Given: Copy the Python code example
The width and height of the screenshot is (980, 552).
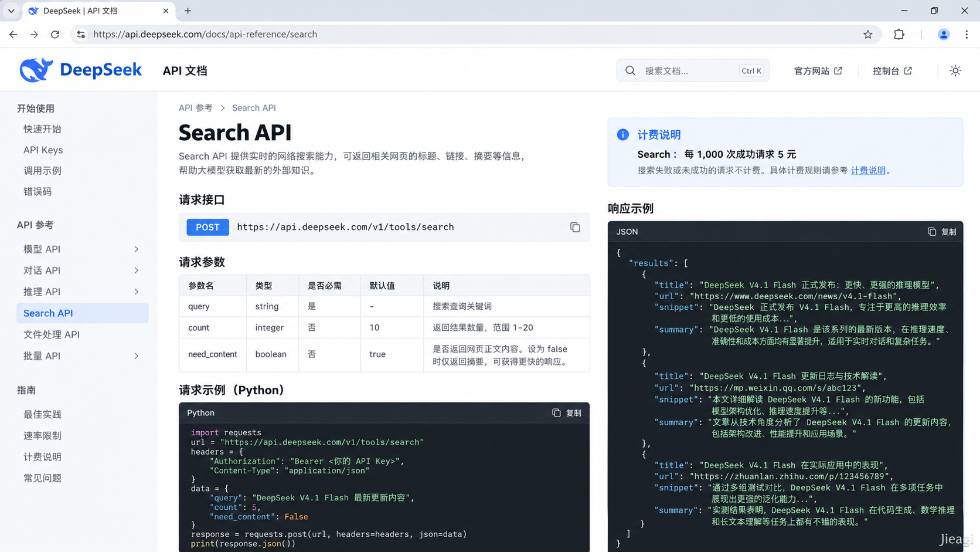Looking at the screenshot, I should click(x=566, y=413).
